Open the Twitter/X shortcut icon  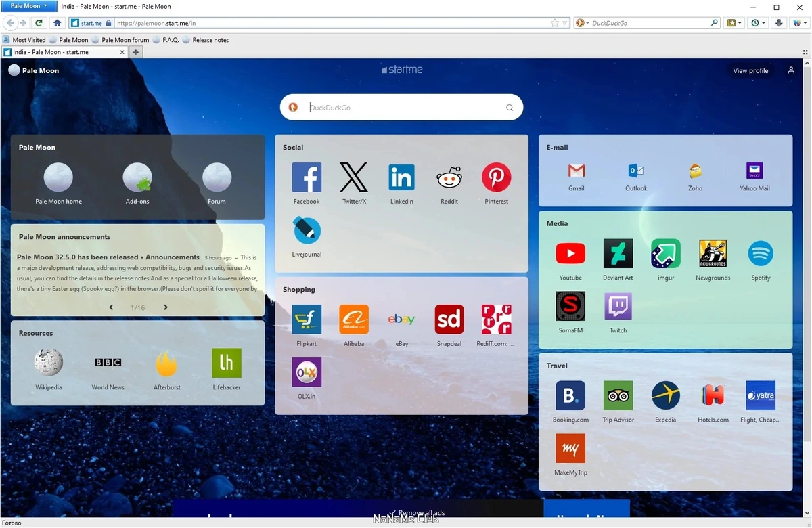[354, 177]
